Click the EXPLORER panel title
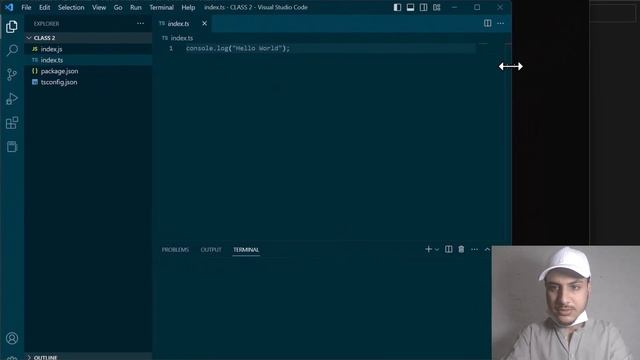 (47, 24)
